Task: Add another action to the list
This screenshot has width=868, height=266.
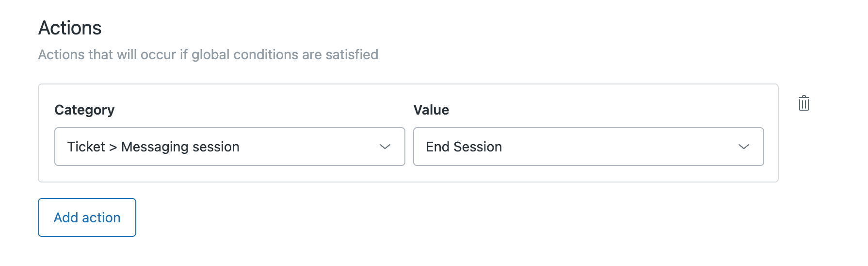Action: click(x=87, y=217)
